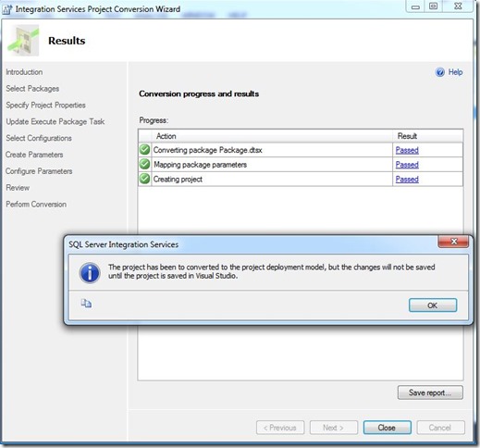Click the Action column header

point(272,136)
